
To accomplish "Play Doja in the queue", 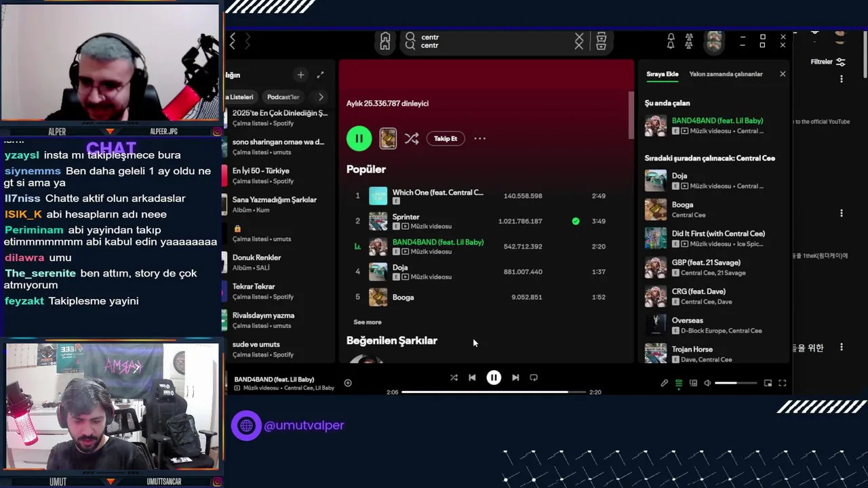I will point(712,180).
